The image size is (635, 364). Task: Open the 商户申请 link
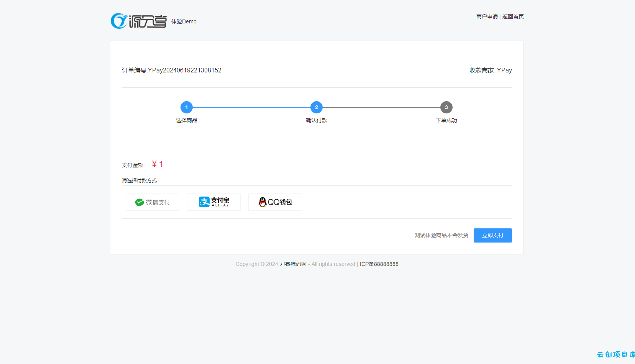click(x=487, y=16)
